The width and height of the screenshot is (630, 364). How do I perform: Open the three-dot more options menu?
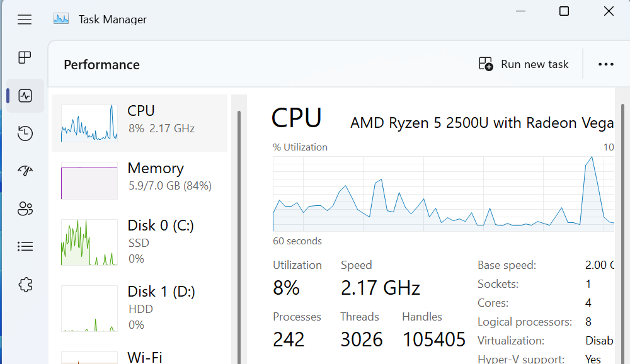tap(605, 64)
